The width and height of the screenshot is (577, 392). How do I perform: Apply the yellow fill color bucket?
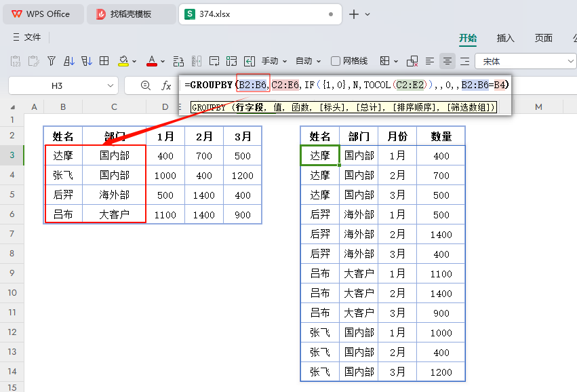[123, 61]
